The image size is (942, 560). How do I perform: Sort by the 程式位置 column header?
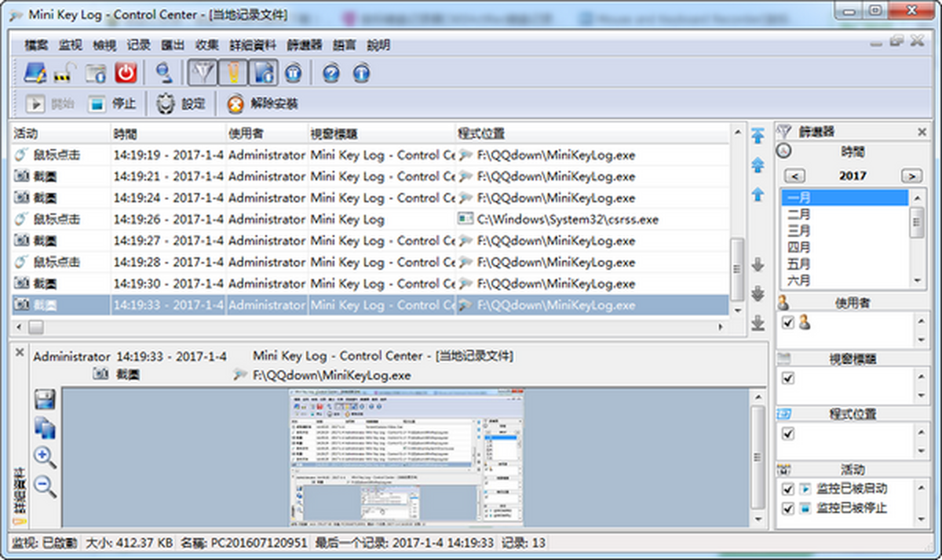coord(592,133)
